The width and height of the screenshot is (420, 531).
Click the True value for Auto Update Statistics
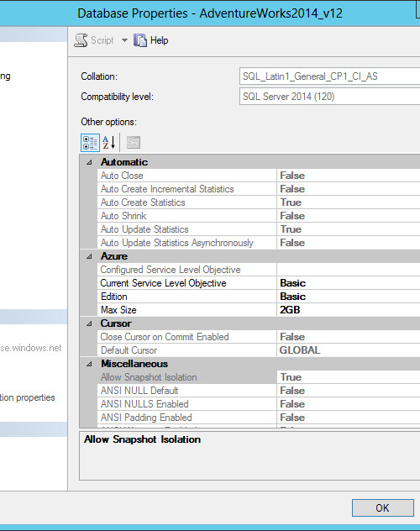point(291,229)
